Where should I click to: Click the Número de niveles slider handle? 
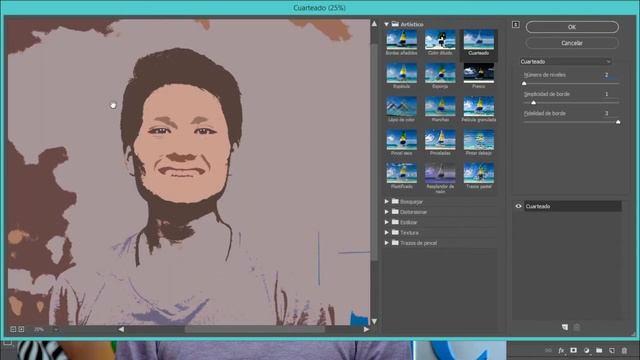(x=524, y=84)
